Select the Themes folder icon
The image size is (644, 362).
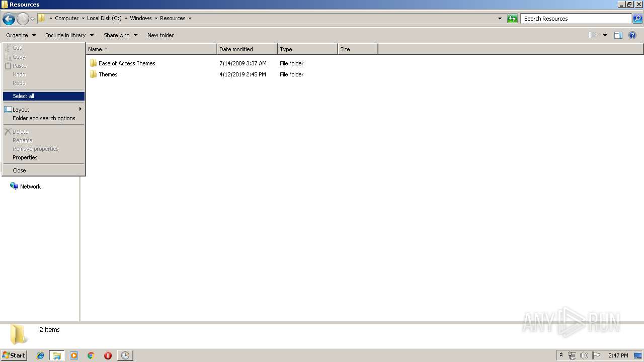coord(93,74)
